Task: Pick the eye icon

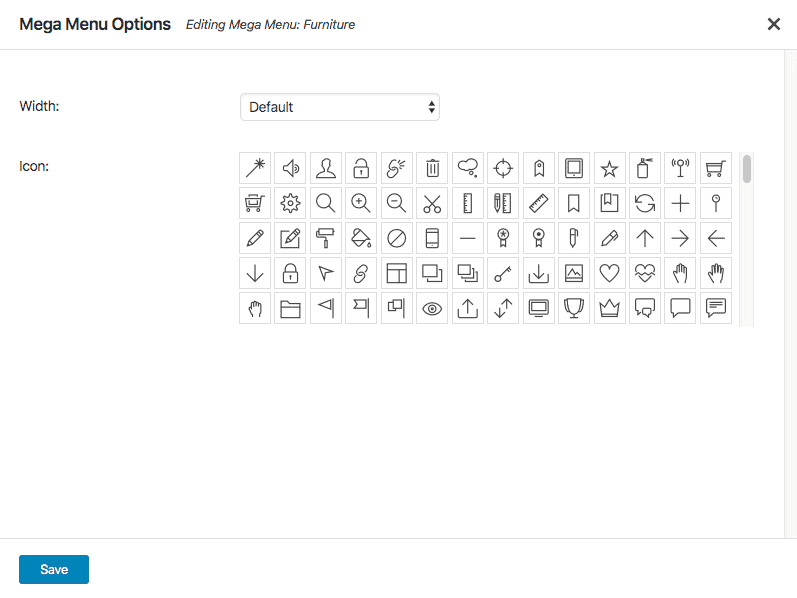Action: pyautogui.click(x=432, y=308)
